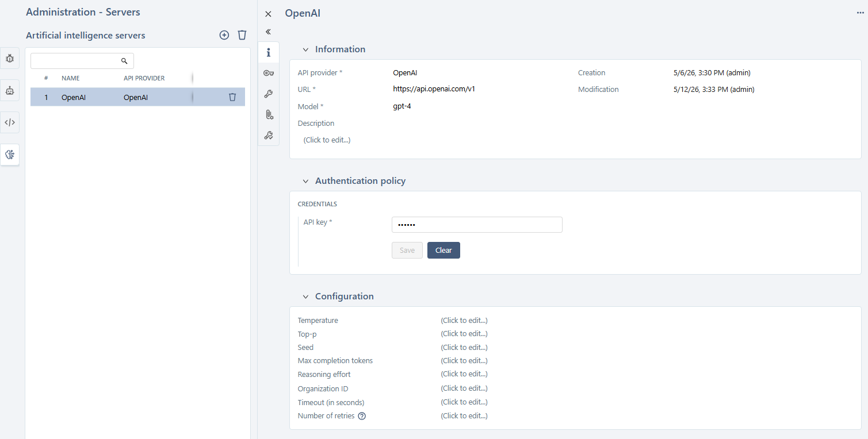Viewport: 868px width, 439px height.
Task: Sort by NAME column header
Action: 71,78
